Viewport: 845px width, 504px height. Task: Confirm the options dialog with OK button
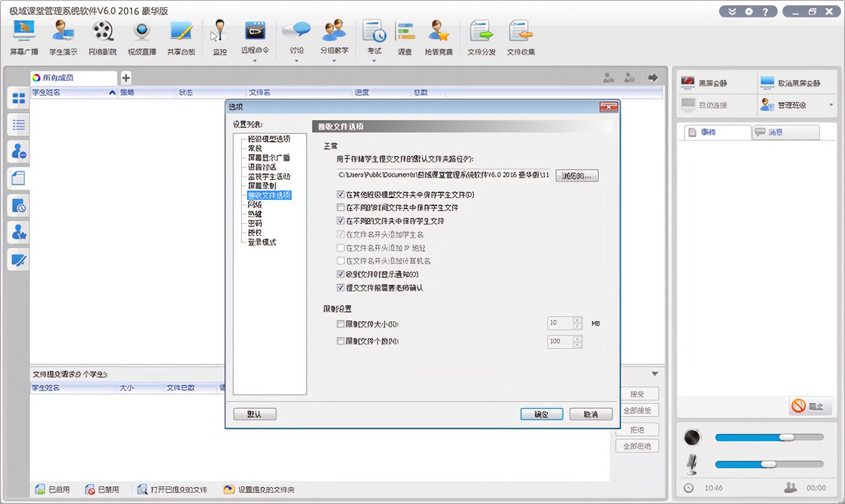pos(541,414)
